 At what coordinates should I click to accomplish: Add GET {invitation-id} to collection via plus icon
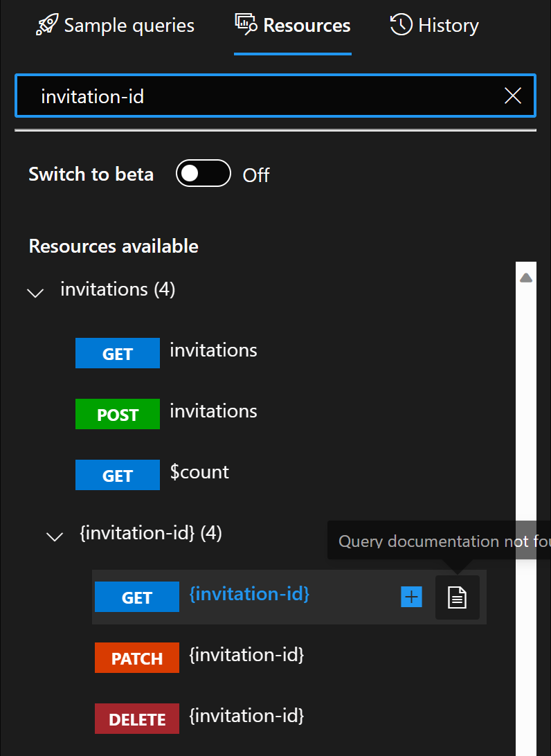[411, 597]
